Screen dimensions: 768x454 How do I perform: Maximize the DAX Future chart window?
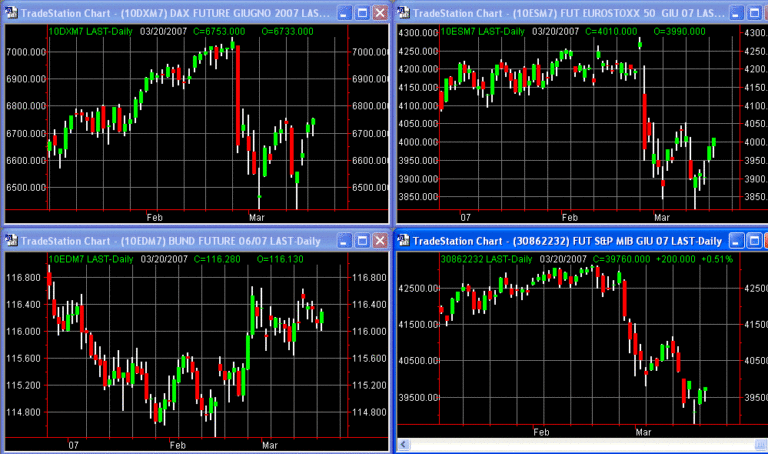click(x=361, y=13)
